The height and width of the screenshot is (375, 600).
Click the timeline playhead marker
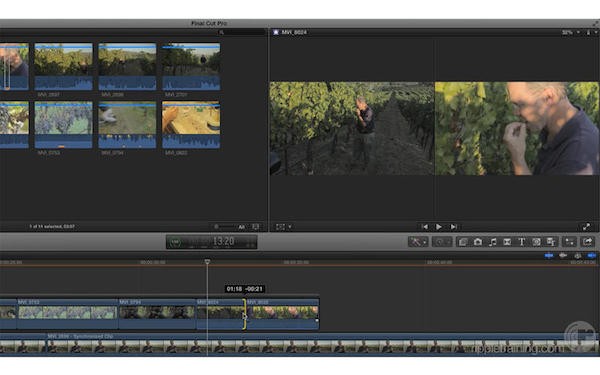(207, 262)
